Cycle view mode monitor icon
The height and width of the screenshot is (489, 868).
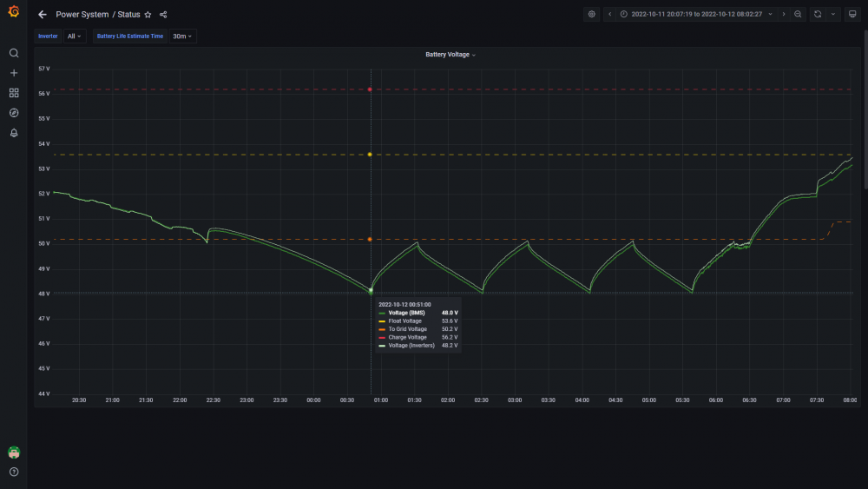[852, 15]
